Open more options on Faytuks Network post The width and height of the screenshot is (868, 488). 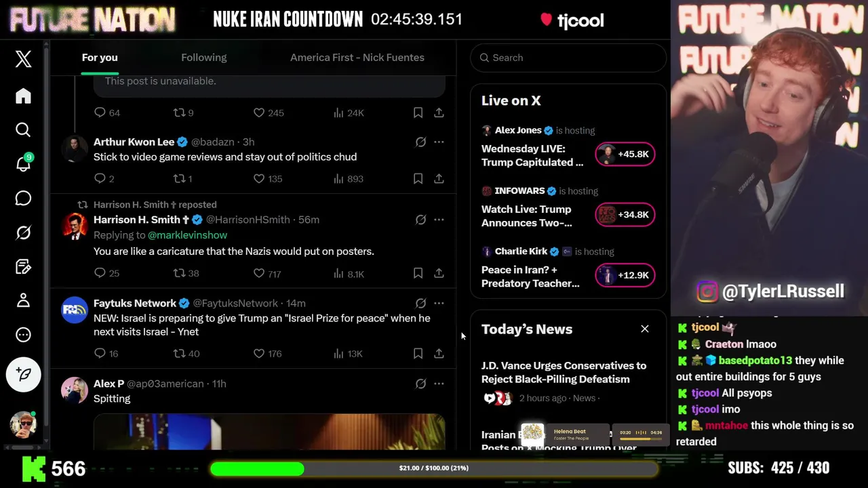[439, 303]
